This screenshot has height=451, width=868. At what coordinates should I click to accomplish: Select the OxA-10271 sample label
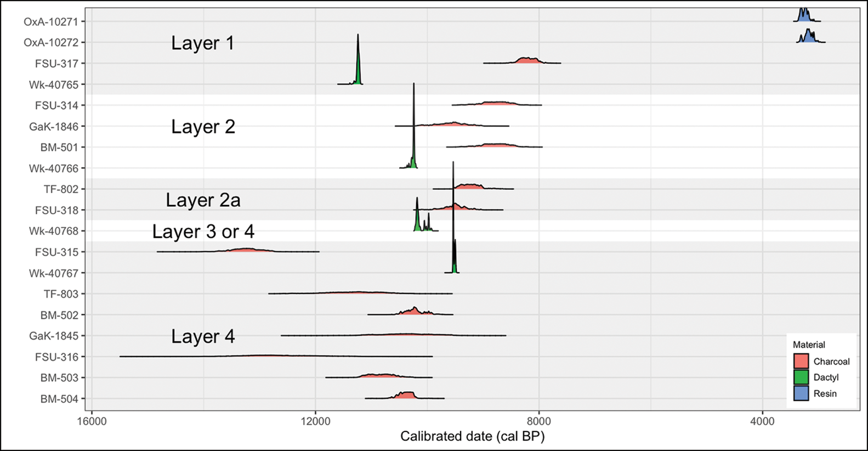pyautogui.click(x=54, y=22)
